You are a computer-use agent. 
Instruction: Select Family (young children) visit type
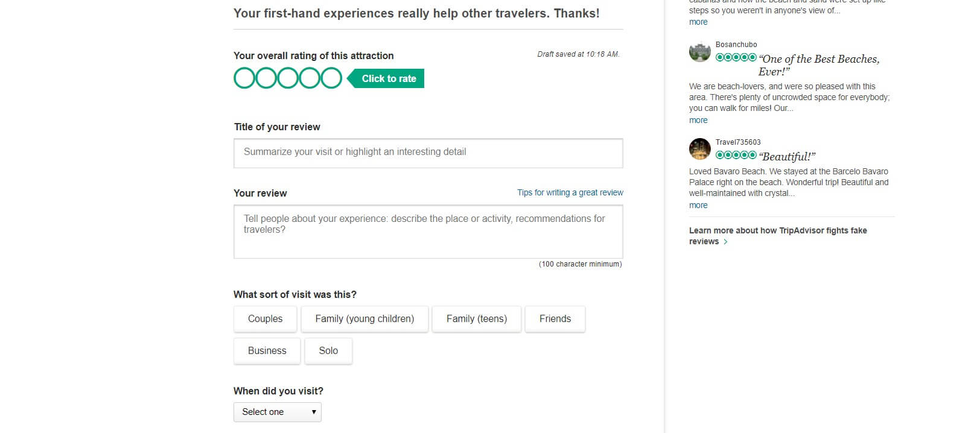364,319
